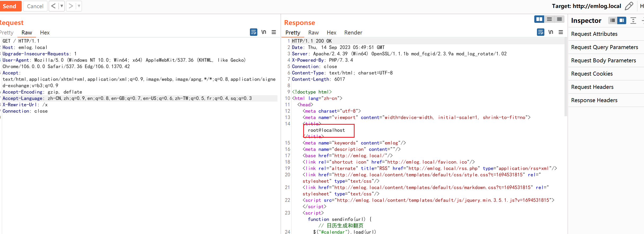Switch Response view to Render tab
644x234 pixels.
[x=353, y=33]
